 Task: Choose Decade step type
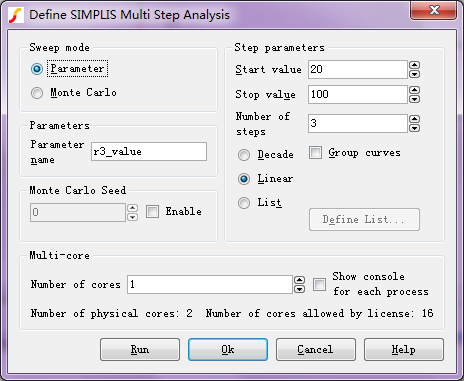(244, 155)
